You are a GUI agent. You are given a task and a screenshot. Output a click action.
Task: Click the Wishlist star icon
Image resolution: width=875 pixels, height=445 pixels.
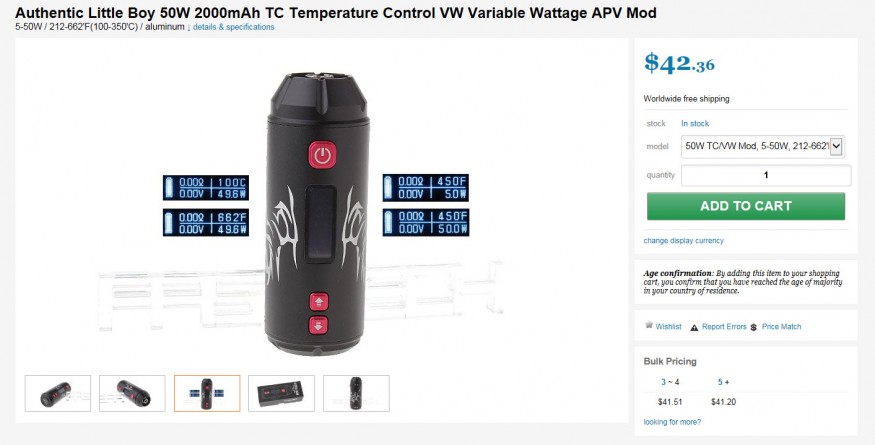pyautogui.click(x=648, y=325)
